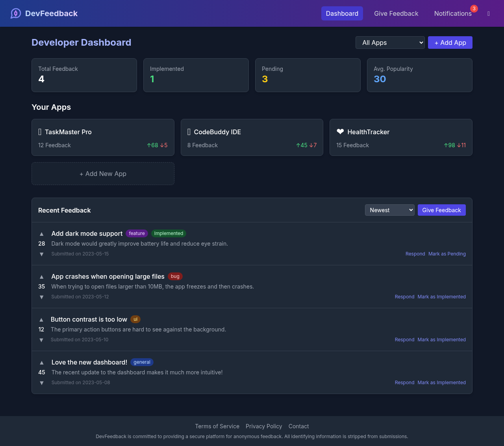Click the CodeBuddy IDE app icon
Image resolution: width=504 pixels, height=446 pixels.
[189, 132]
